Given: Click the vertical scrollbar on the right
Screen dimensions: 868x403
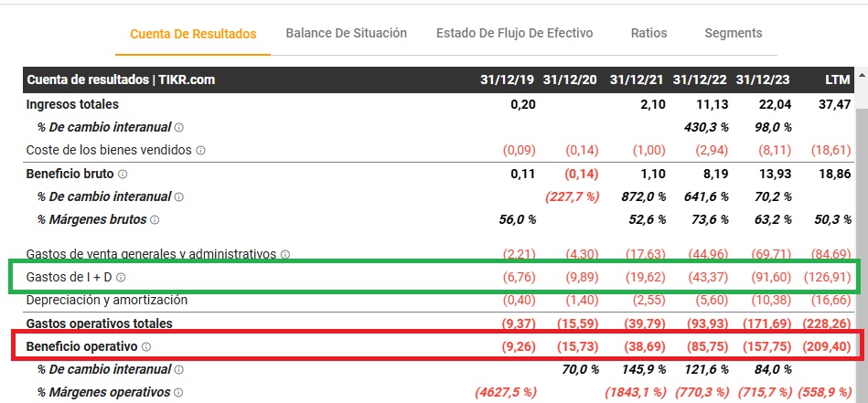Looking at the screenshot, I should click(x=861, y=228).
